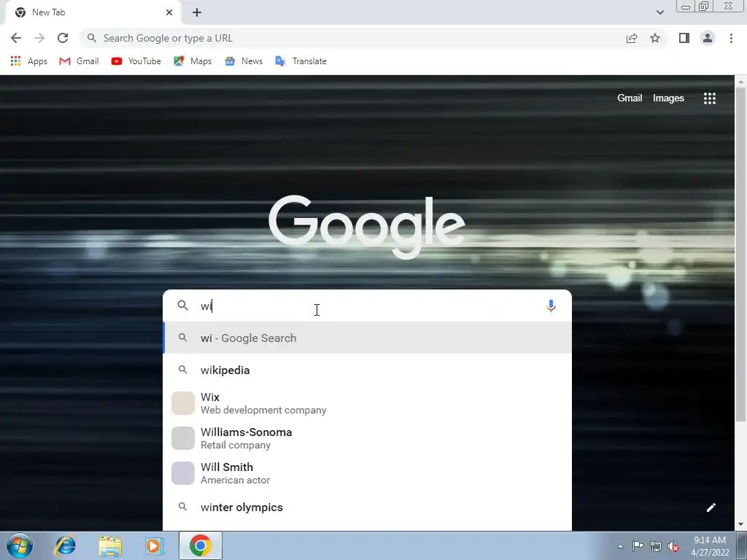Bookmark this tab with the star icon

click(655, 38)
